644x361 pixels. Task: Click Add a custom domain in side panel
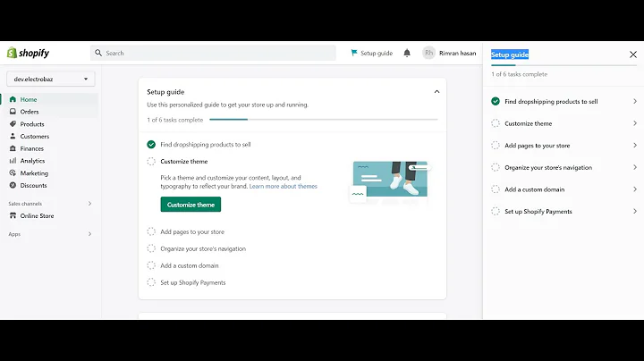(x=534, y=189)
